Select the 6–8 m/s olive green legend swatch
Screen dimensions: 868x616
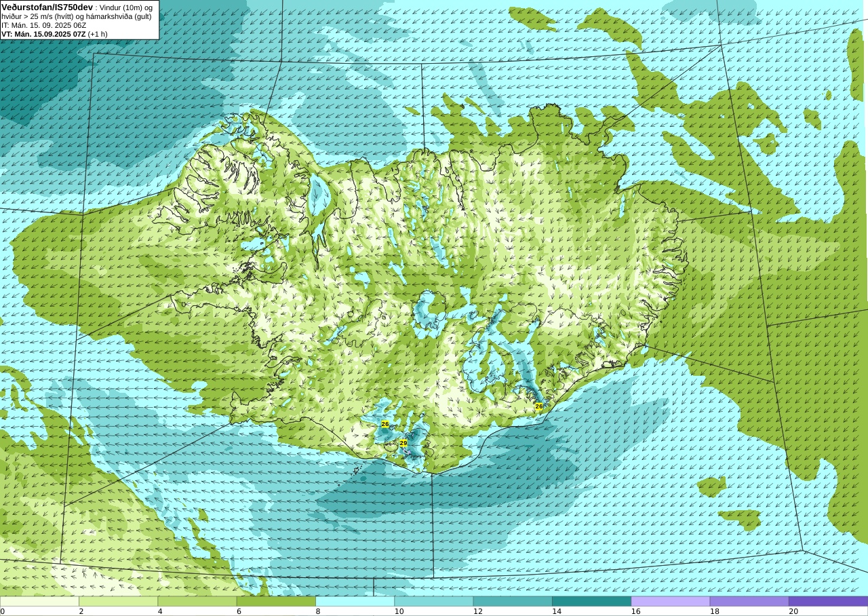(x=276, y=601)
